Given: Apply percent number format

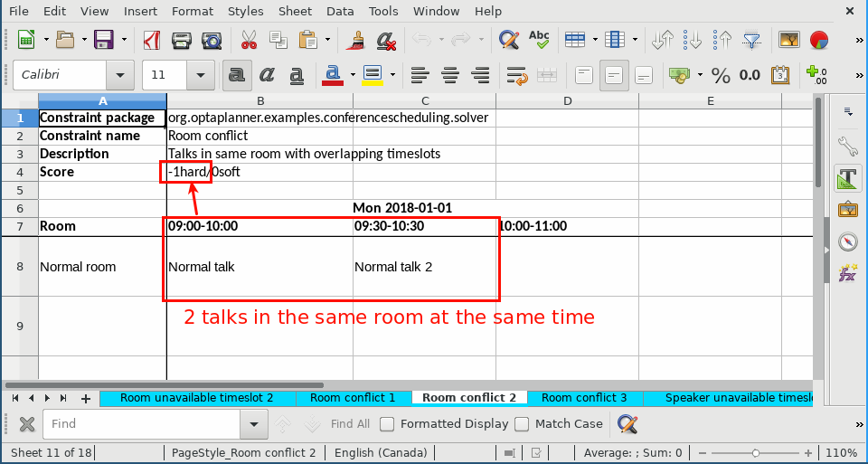Looking at the screenshot, I should click(721, 75).
